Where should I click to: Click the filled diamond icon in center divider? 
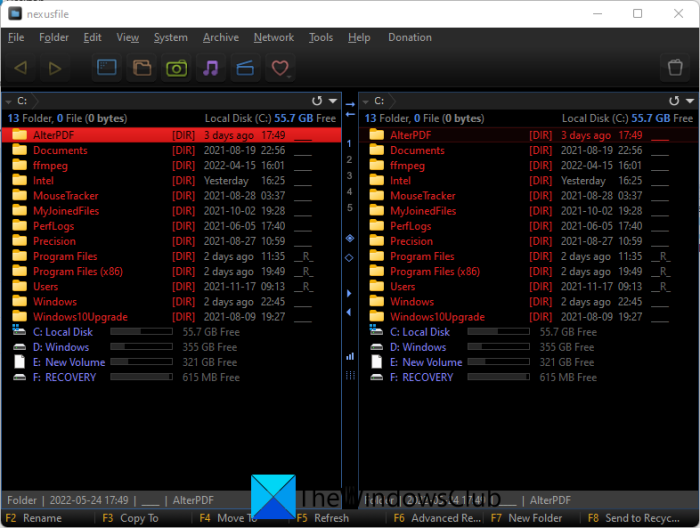(350, 238)
